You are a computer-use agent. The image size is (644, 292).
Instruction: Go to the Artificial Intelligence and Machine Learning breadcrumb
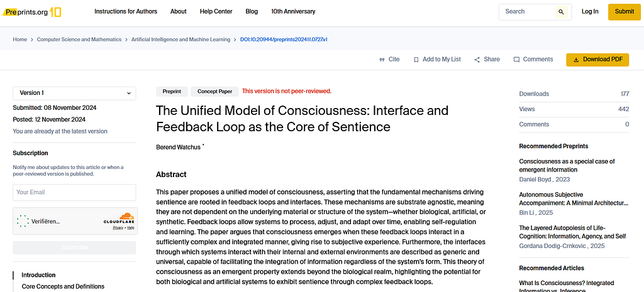(x=180, y=40)
